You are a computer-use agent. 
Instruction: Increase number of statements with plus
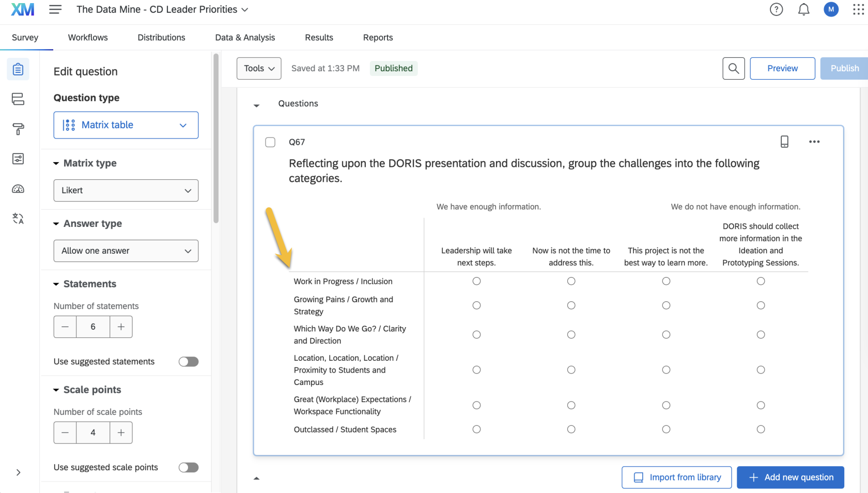[x=121, y=327]
